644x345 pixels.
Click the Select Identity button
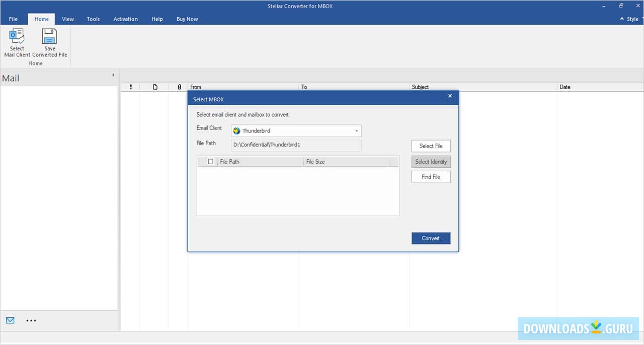[x=431, y=161]
